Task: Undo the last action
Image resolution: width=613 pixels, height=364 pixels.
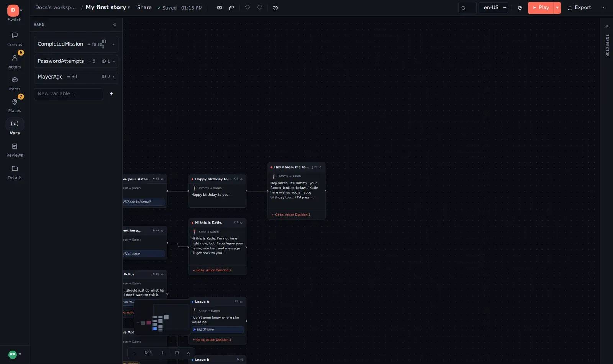Action: coord(247,8)
